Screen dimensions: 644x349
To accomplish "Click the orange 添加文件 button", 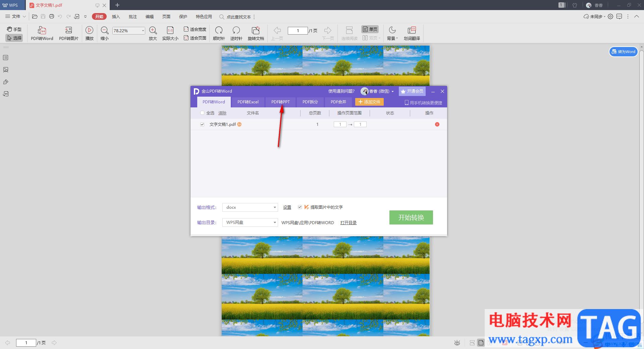I will coord(369,102).
